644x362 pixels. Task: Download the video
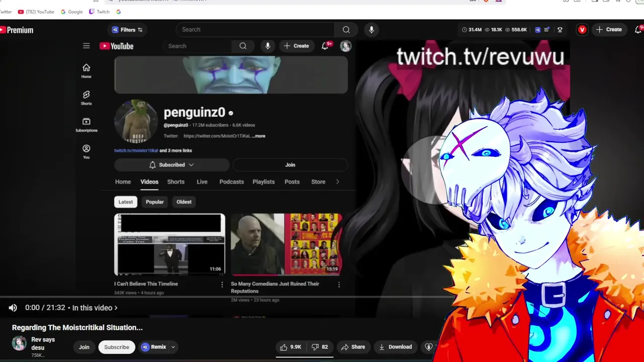(x=395, y=347)
